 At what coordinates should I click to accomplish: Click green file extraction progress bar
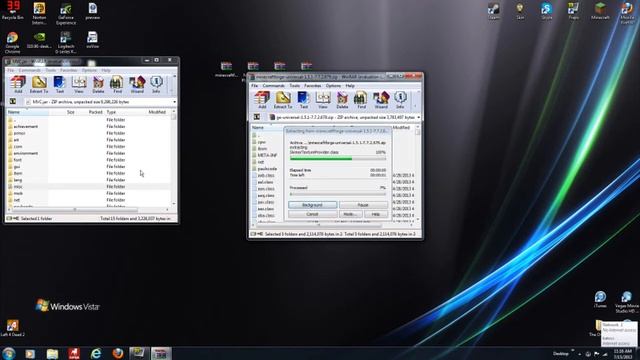tap(338, 158)
